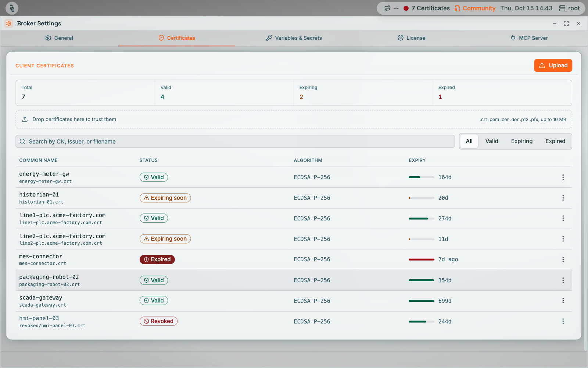This screenshot has height=368, width=588.
Task: Open actions menu for line2-plc.acme-factory.com row
Action: pyautogui.click(x=563, y=239)
